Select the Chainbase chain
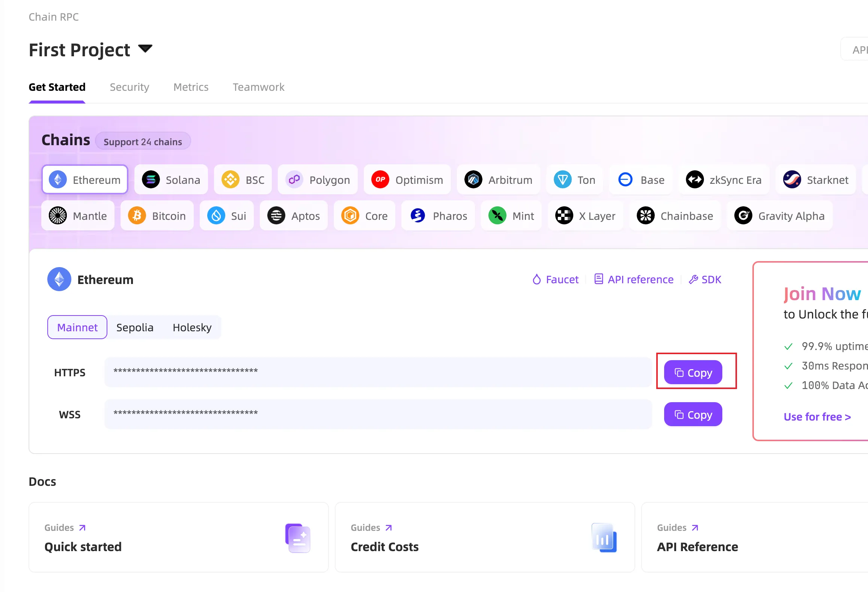This screenshot has height=592, width=868. click(x=675, y=216)
